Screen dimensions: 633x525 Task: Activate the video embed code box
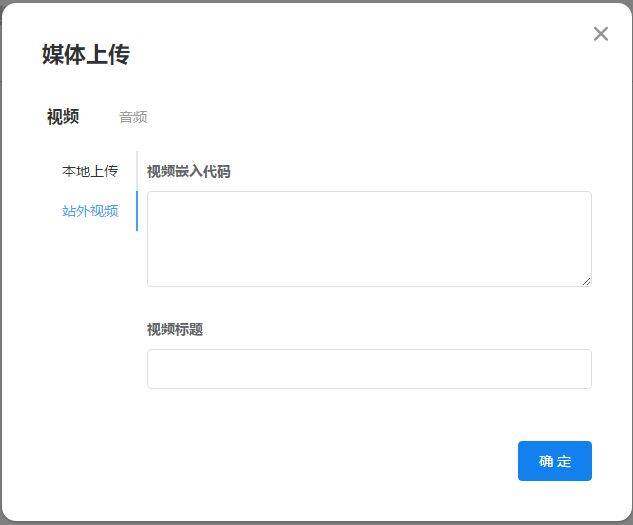(x=369, y=239)
